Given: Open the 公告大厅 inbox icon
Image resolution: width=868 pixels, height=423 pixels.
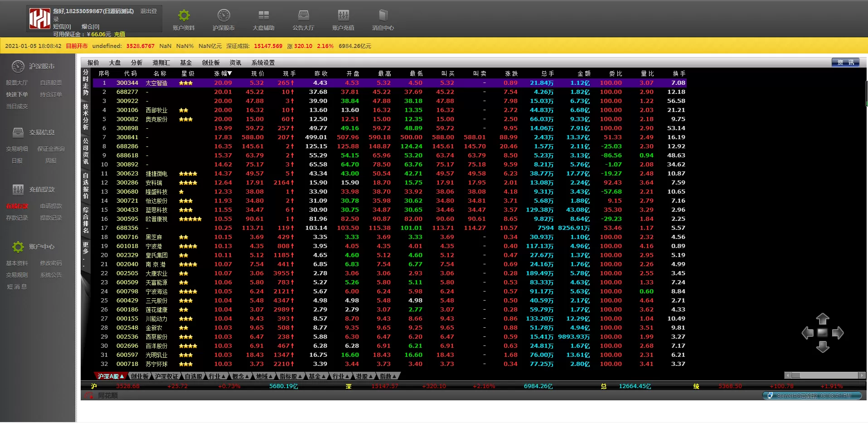Looking at the screenshot, I should [x=303, y=16].
